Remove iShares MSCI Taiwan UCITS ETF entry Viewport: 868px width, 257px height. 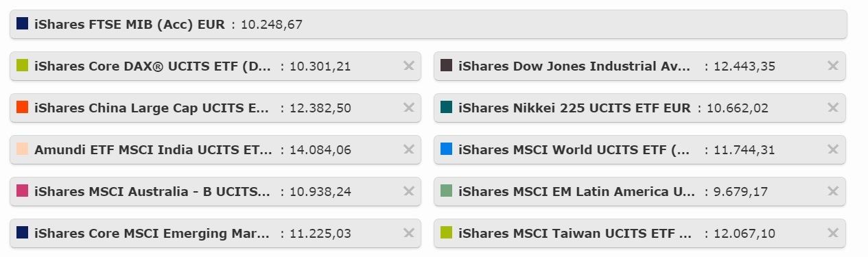pos(833,233)
